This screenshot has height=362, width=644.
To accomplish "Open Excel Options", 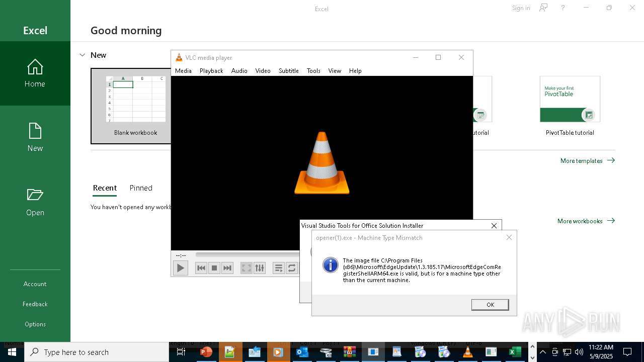I will pyautogui.click(x=35, y=324).
